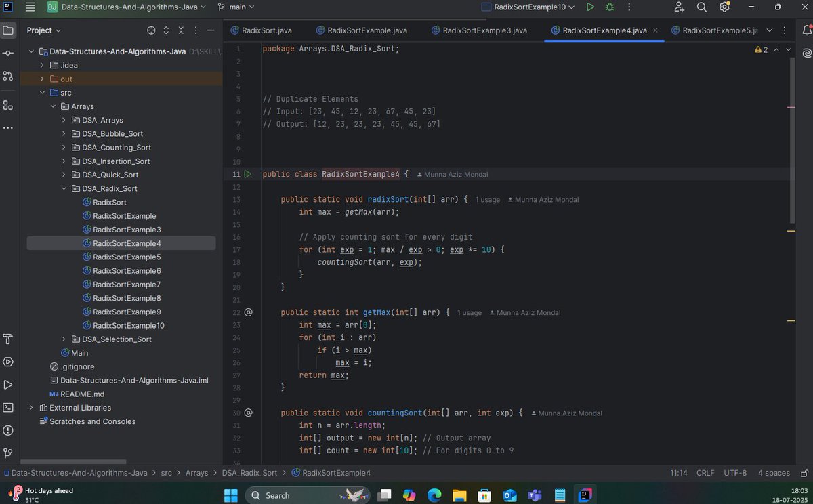Hide the Project panel

211,30
